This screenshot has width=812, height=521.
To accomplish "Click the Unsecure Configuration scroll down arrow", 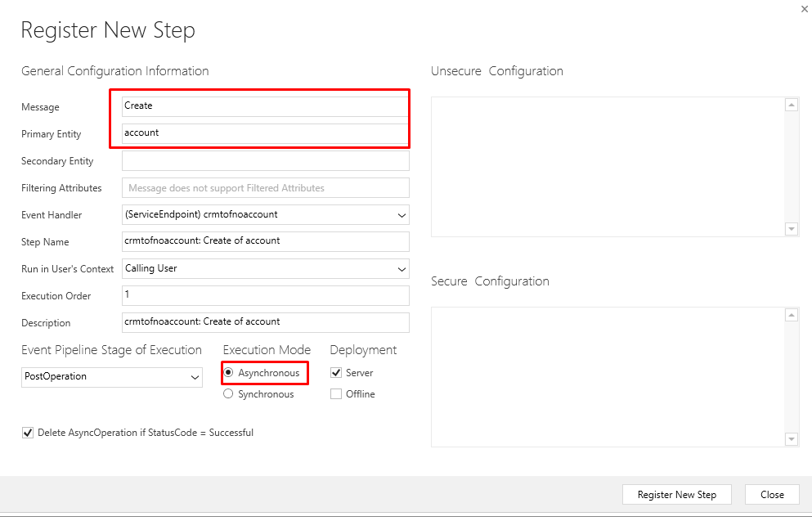I will click(792, 229).
